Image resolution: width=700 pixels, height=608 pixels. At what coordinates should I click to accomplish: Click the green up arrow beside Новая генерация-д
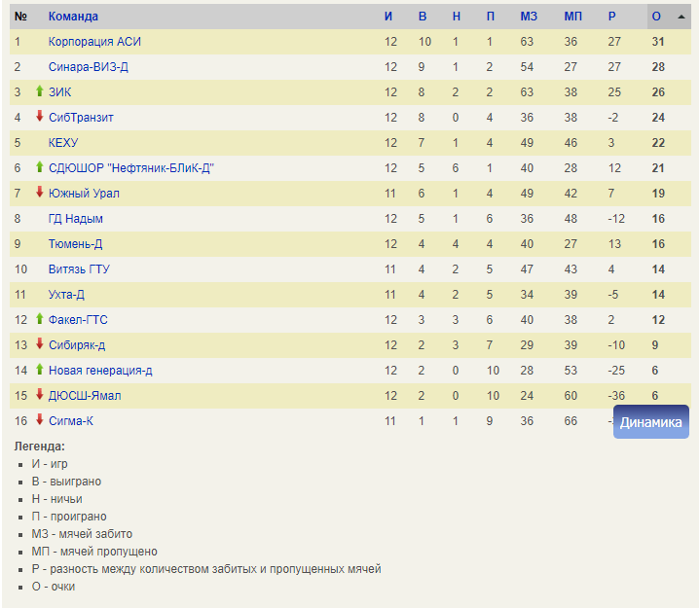pos(40,370)
